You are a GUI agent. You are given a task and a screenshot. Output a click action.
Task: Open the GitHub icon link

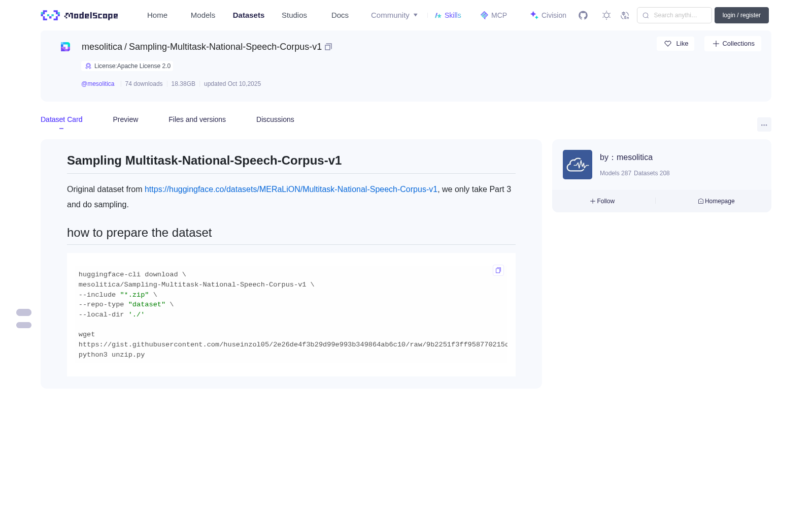click(x=583, y=15)
